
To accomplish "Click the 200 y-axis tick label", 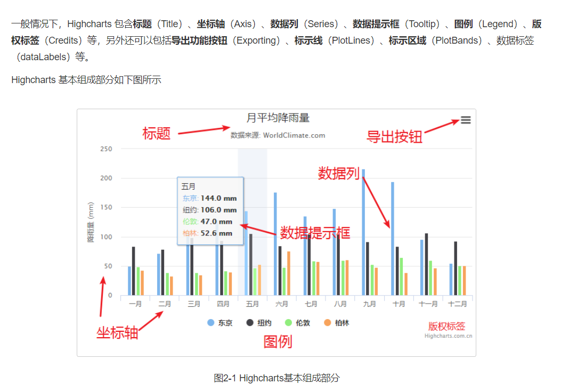I will (x=106, y=178).
